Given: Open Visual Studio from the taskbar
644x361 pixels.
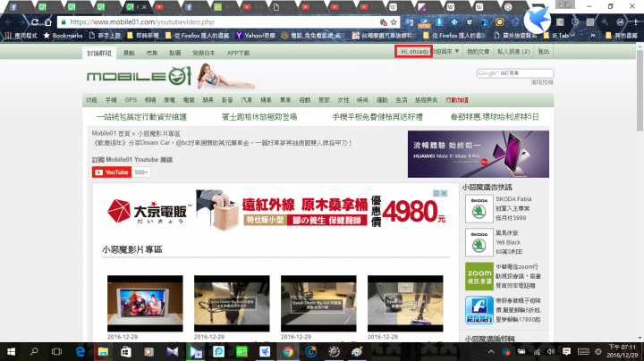Looking at the screenshot, I should [173, 351].
